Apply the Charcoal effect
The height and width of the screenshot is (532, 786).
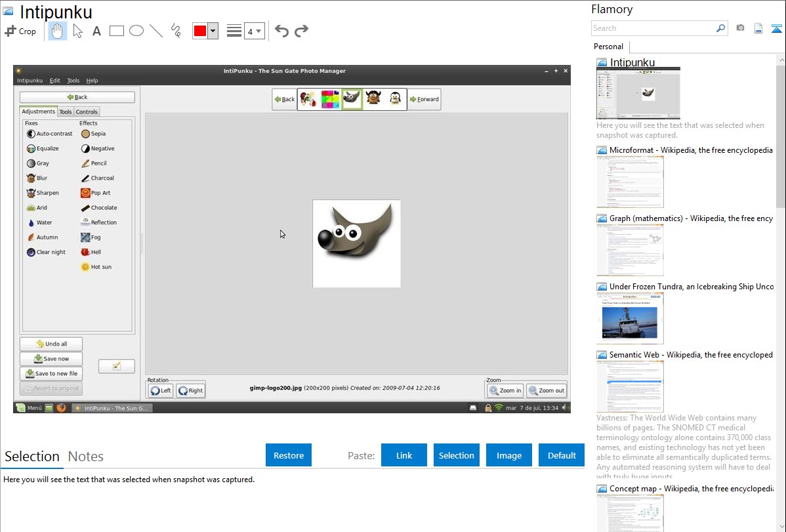(x=98, y=178)
